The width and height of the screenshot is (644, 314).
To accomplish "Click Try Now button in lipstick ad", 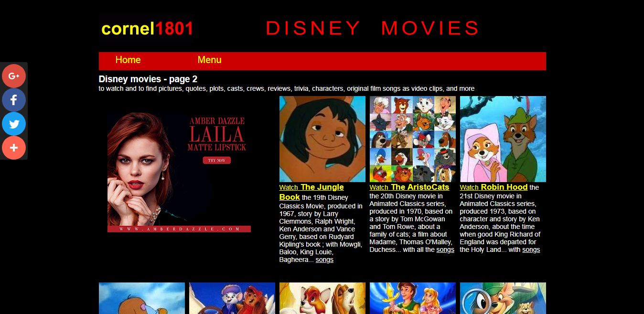I will [x=217, y=160].
